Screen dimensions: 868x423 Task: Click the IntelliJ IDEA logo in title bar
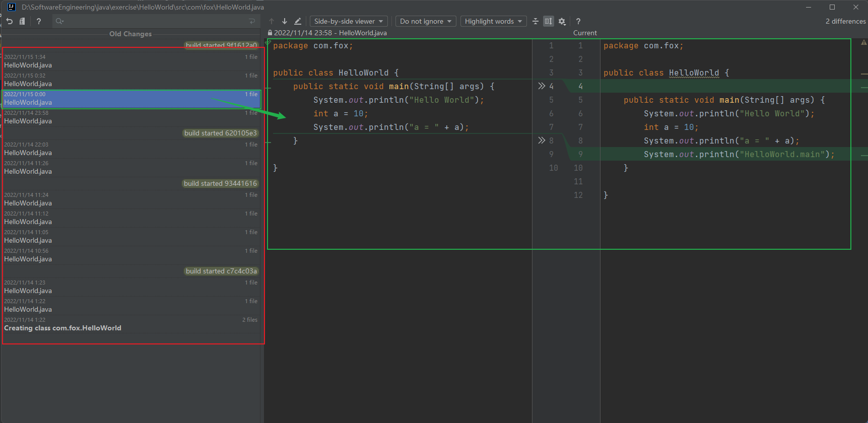point(11,7)
